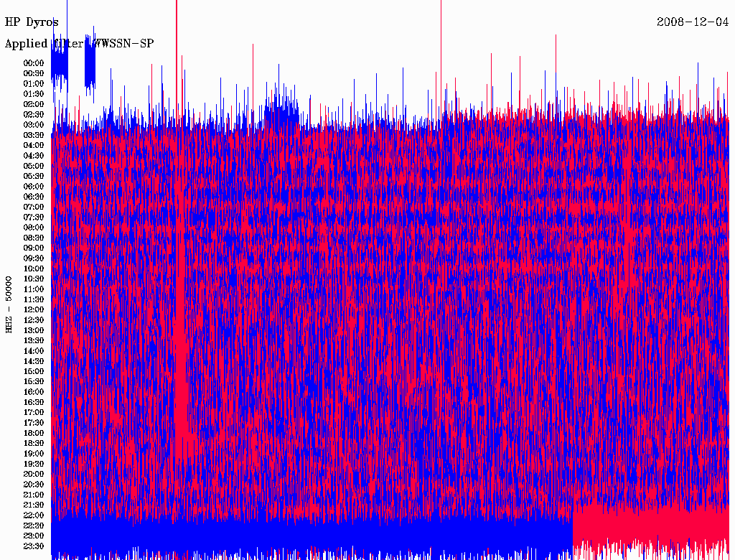The width and height of the screenshot is (735, 560).
Task: Choose the 22:00 time row label
Action: tap(34, 515)
